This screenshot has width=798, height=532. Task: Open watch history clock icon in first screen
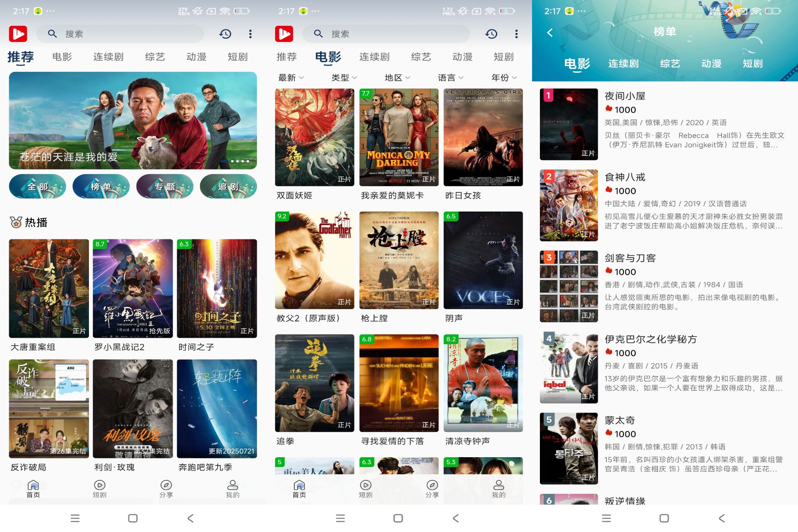click(225, 34)
